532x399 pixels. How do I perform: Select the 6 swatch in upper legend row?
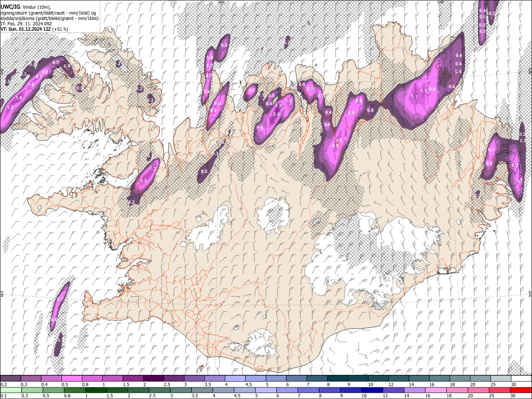pyautogui.click(x=296, y=379)
